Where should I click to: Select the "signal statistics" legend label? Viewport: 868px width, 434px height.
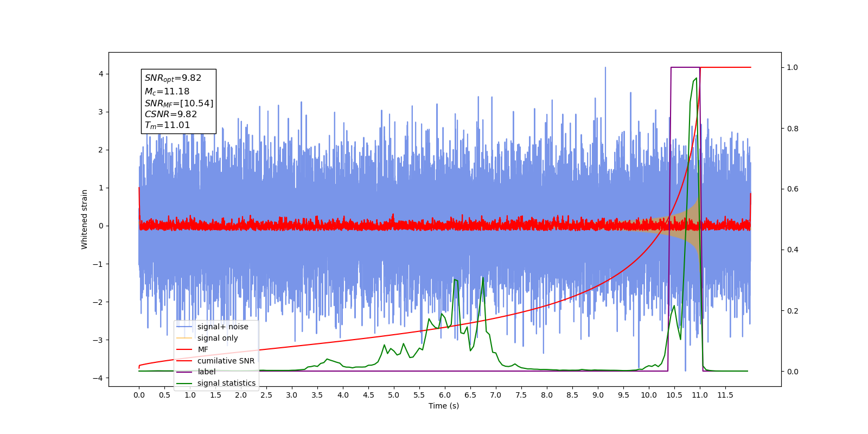point(226,383)
